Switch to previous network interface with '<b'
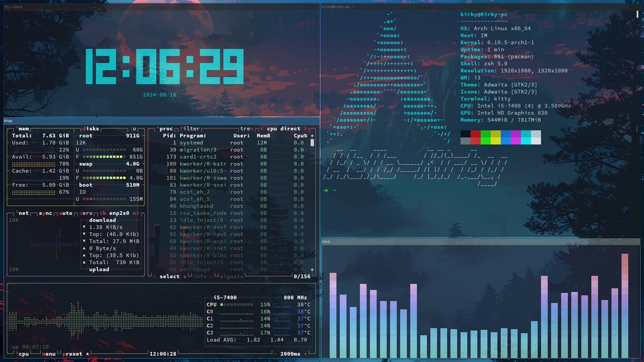Screen dimensions: 644x362 (103, 213)
